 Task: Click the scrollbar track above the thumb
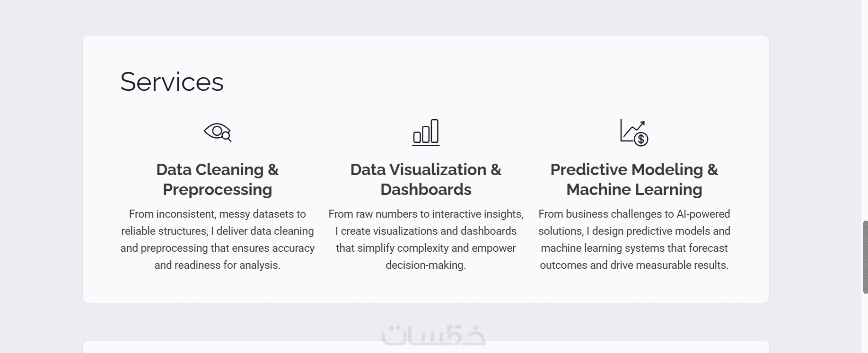(865, 118)
